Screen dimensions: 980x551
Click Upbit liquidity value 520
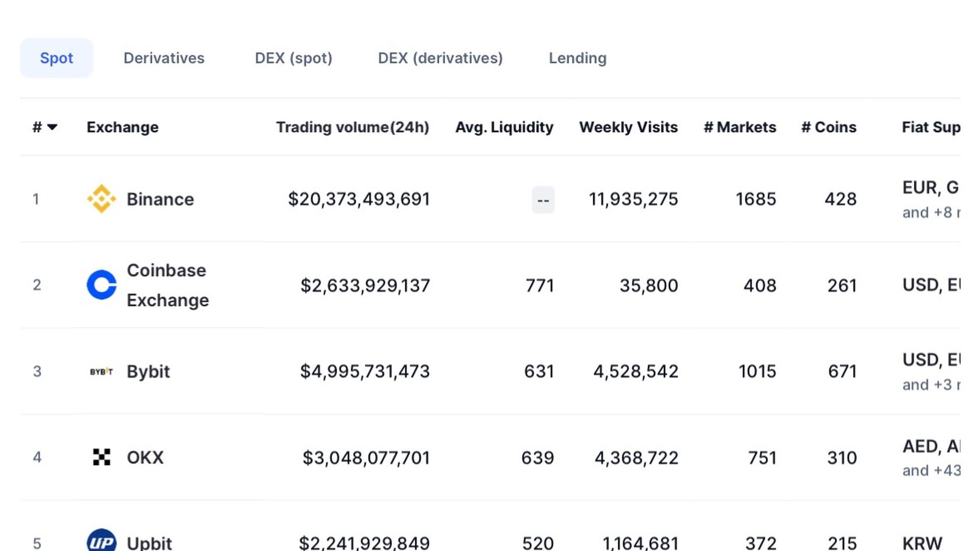pyautogui.click(x=538, y=543)
